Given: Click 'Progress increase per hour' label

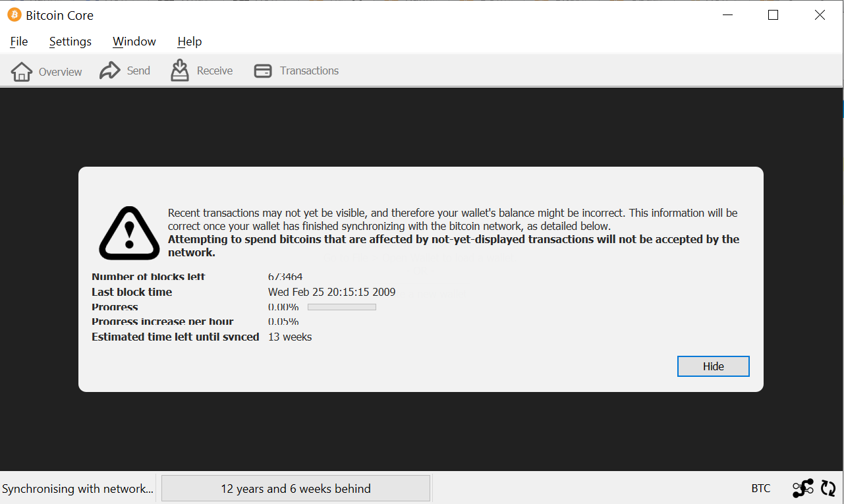Looking at the screenshot, I should (x=163, y=322).
